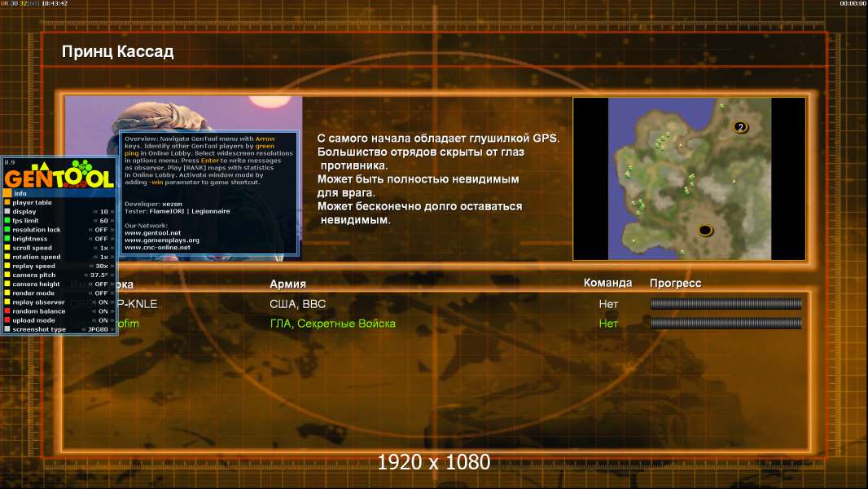The width and height of the screenshot is (868, 489).
Task: Decrease display with its left arrow
Action: point(95,212)
